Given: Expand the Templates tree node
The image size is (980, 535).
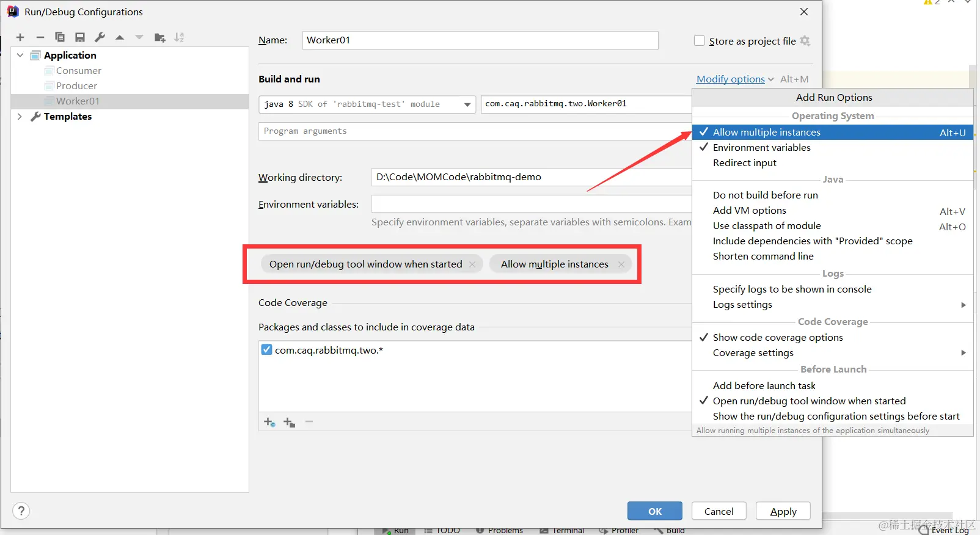Looking at the screenshot, I should (20, 116).
